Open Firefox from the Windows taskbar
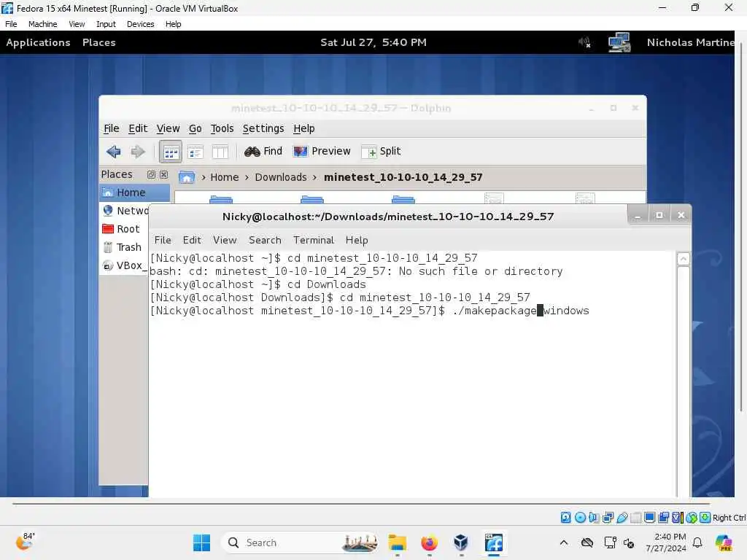747x560 pixels. click(429, 542)
